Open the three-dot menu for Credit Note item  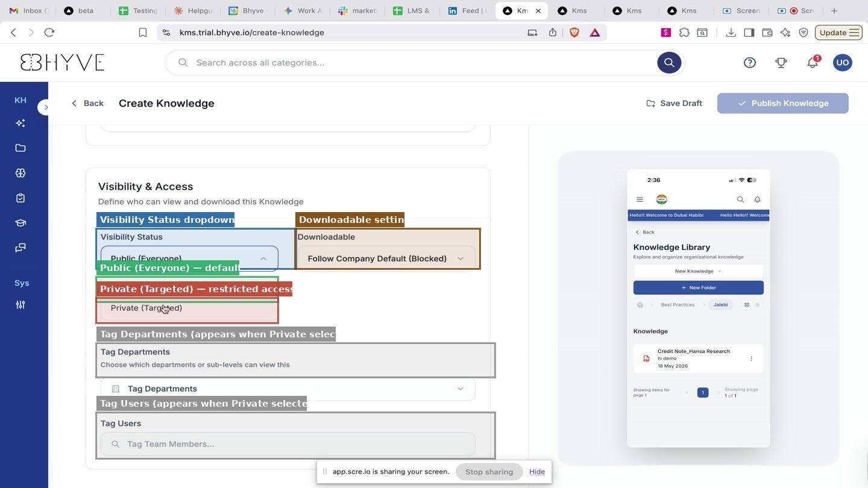click(751, 358)
